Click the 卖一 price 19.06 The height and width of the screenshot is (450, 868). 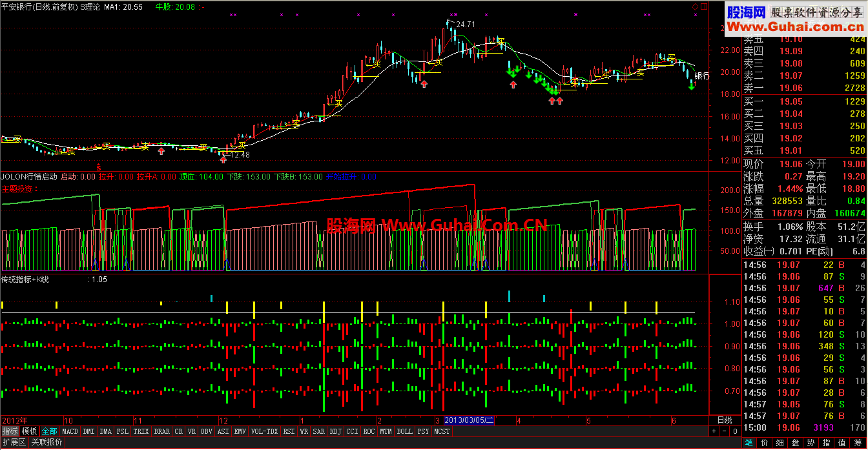click(791, 88)
